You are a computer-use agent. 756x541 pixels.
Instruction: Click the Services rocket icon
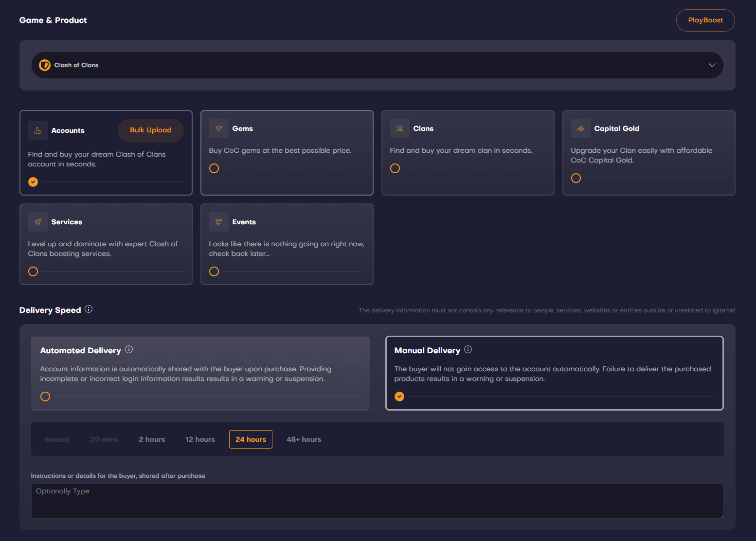[x=38, y=222]
